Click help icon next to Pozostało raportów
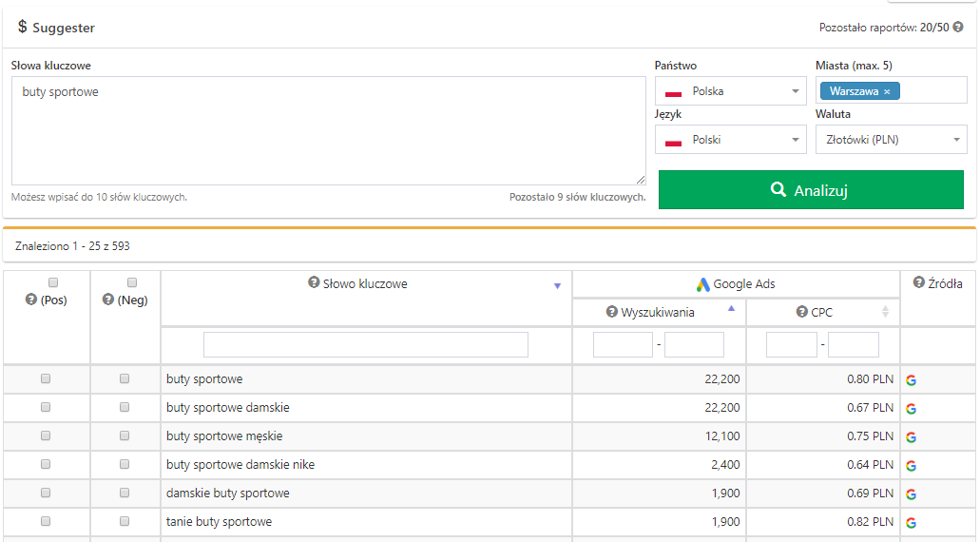980x542 pixels. coord(958,28)
